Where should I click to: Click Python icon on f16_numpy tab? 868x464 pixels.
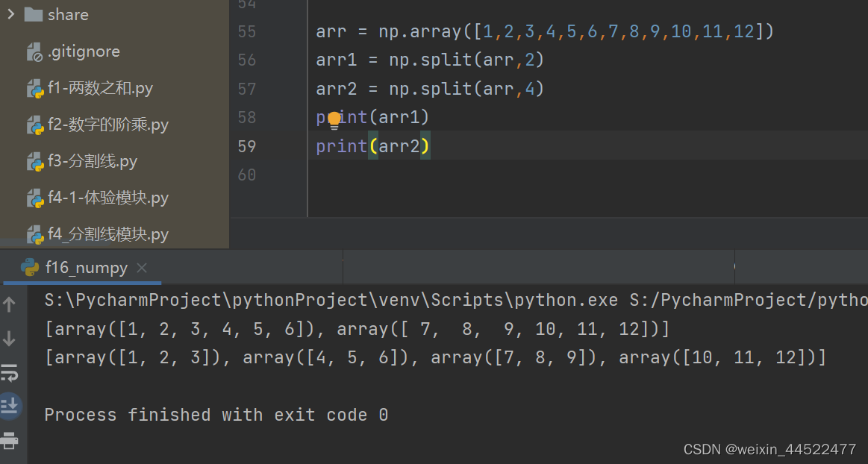(x=30, y=268)
